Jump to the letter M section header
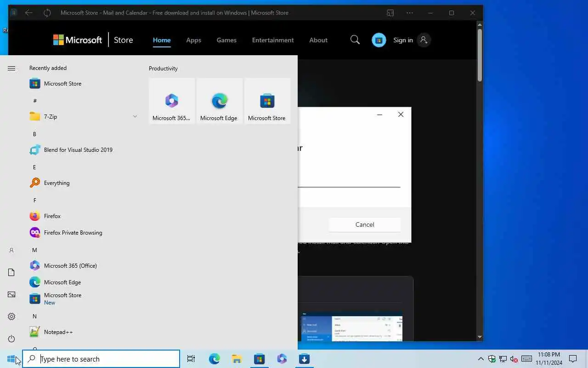The width and height of the screenshot is (588, 368). point(34,250)
